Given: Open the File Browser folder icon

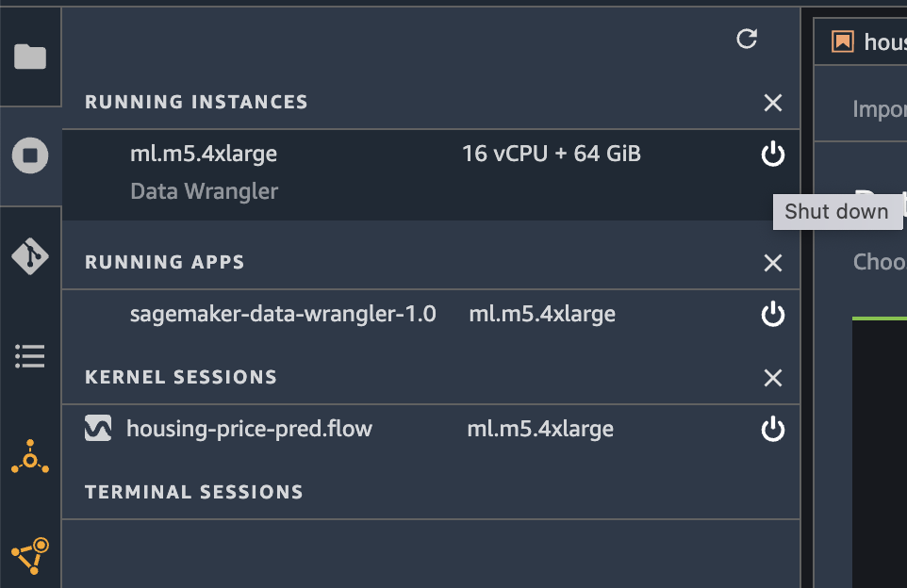Looking at the screenshot, I should (x=30, y=57).
